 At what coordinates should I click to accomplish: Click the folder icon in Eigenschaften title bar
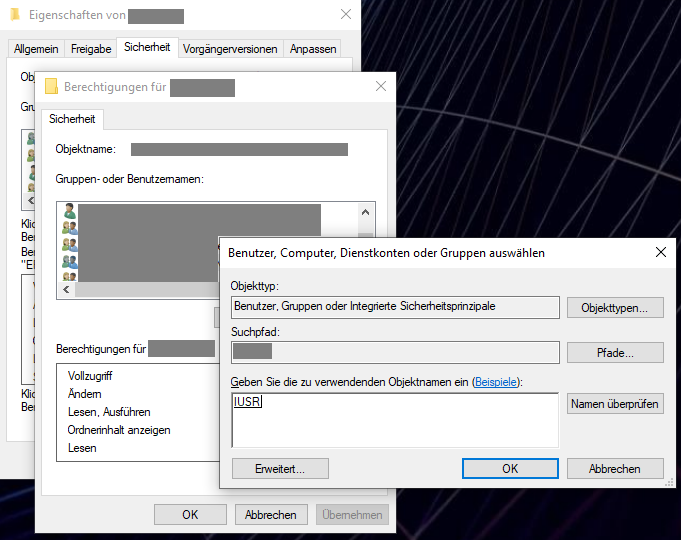point(15,14)
